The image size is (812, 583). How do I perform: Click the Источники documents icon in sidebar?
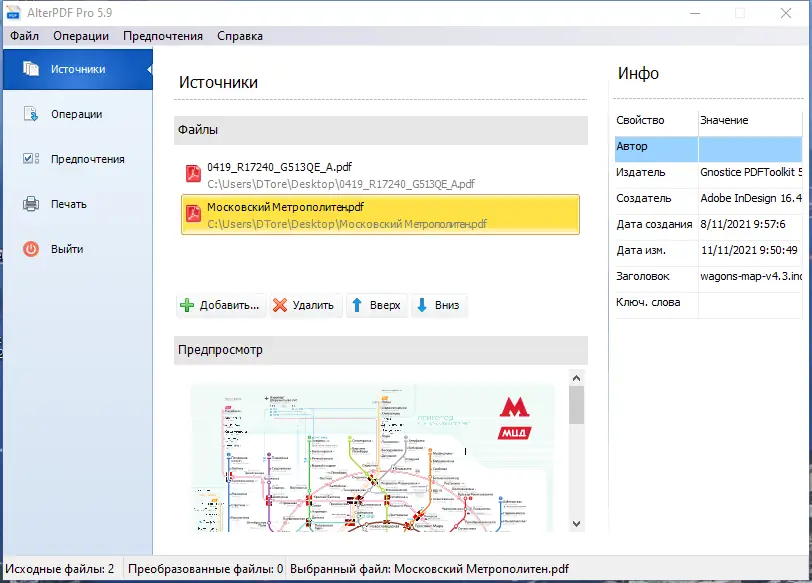31,69
